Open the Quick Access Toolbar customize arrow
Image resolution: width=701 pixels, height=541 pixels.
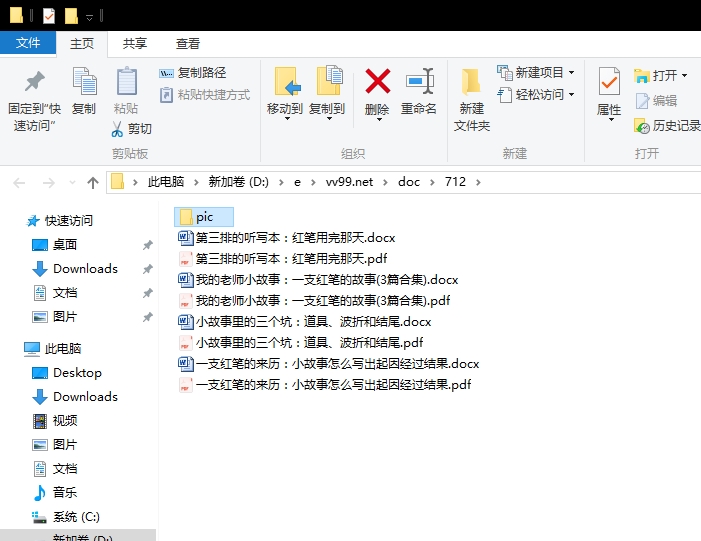point(89,17)
